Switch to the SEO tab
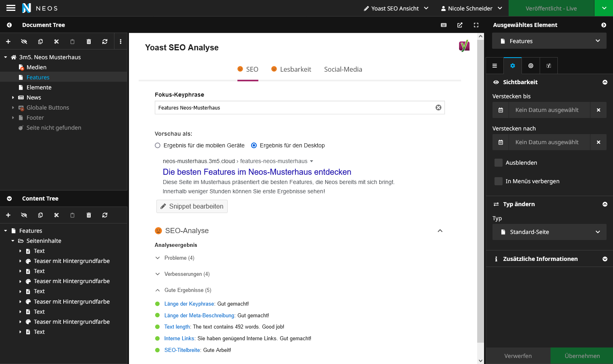Viewport: 613px width, 364px height. coord(248,69)
